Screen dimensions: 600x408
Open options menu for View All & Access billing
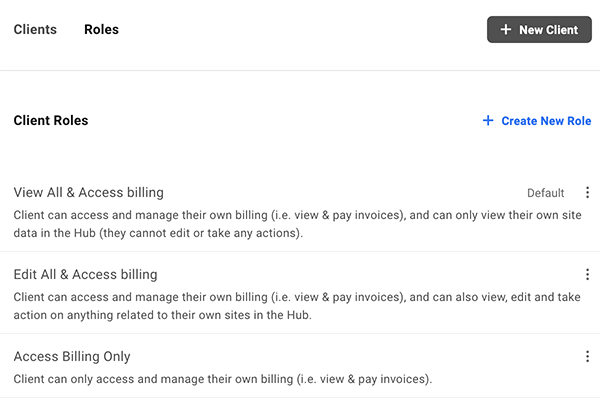(x=587, y=193)
